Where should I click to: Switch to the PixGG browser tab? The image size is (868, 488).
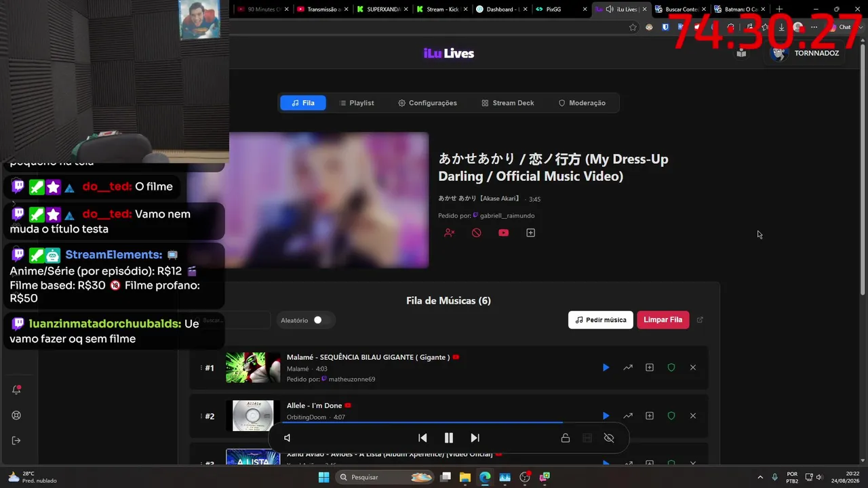tap(560, 9)
